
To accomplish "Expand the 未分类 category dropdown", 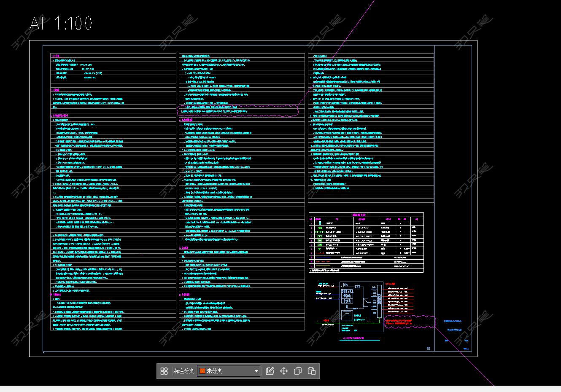I will pyautogui.click(x=229, y=371).
